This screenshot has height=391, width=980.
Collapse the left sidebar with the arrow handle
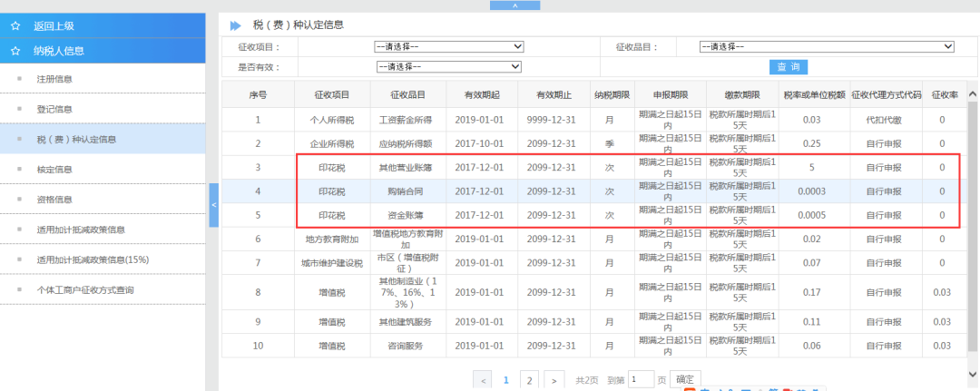pos(214,205)
